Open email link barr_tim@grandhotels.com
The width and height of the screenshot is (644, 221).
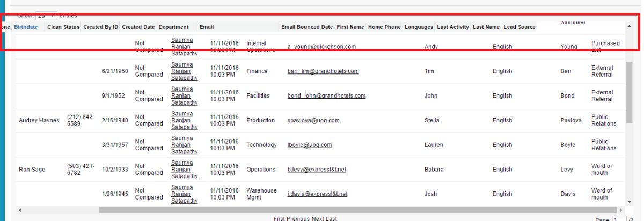323,71
